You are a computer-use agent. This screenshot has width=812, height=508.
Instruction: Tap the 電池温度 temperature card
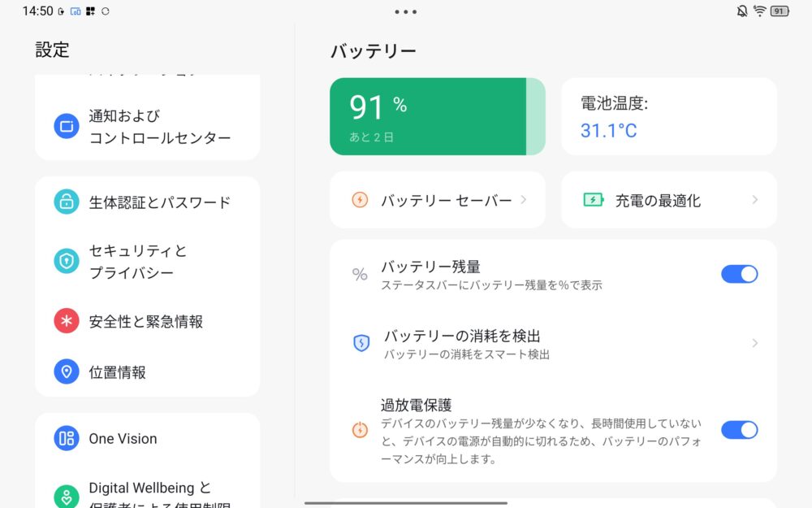pyautogui.click(x=668, y=116)
